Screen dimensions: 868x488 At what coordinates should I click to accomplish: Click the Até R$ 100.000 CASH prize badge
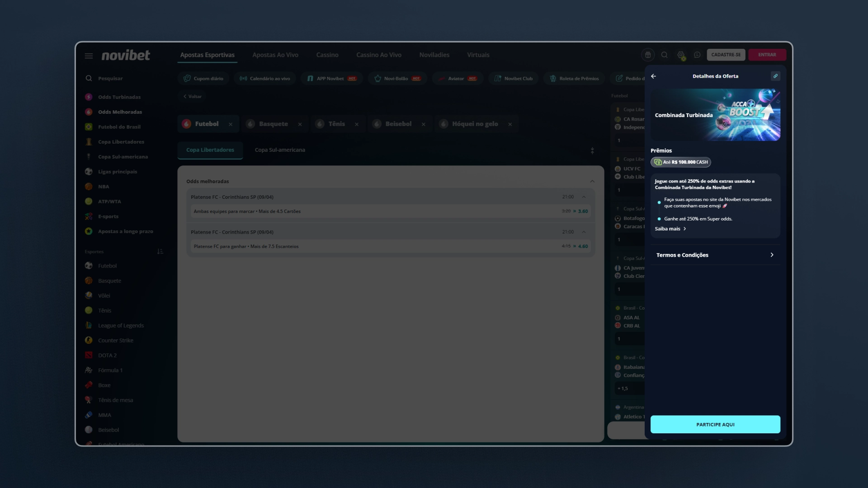[x=681, y=162]
